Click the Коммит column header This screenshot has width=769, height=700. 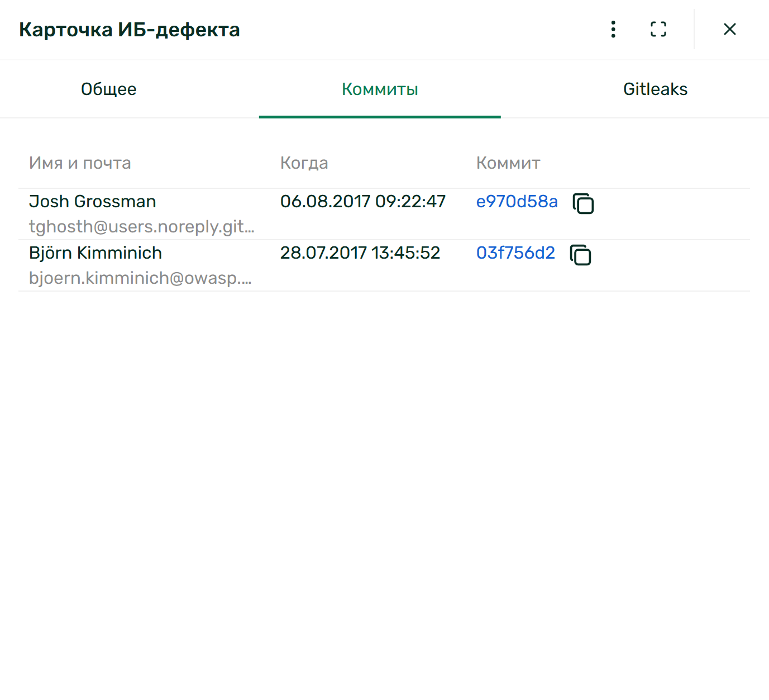(508, 163)
